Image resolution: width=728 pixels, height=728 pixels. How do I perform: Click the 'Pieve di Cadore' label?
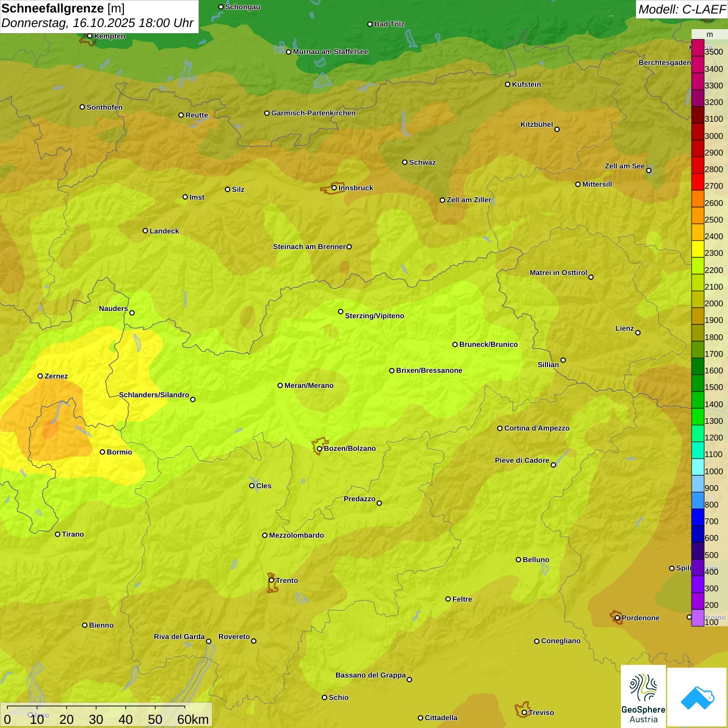coord(522,460)
